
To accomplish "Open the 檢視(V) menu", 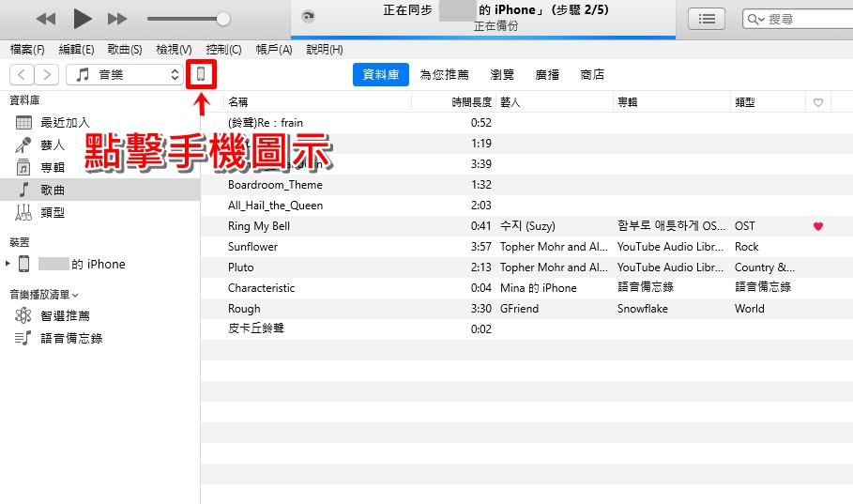I will click(174, 50).
